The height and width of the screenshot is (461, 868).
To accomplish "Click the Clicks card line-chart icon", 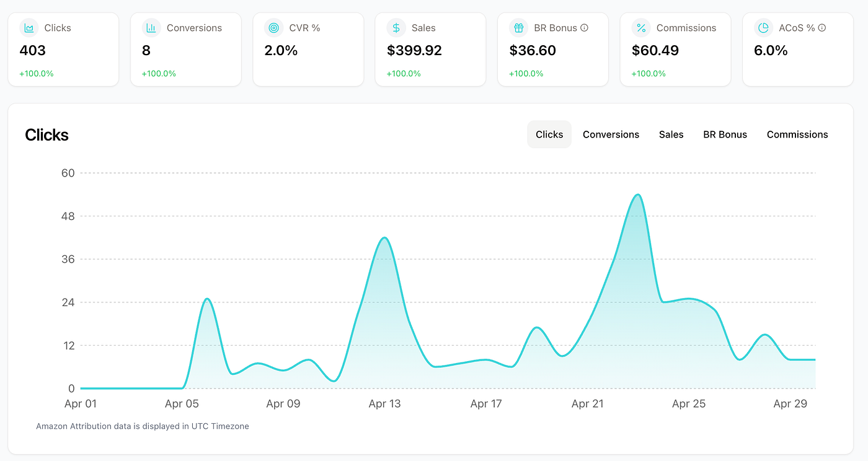I will (29, 28).
